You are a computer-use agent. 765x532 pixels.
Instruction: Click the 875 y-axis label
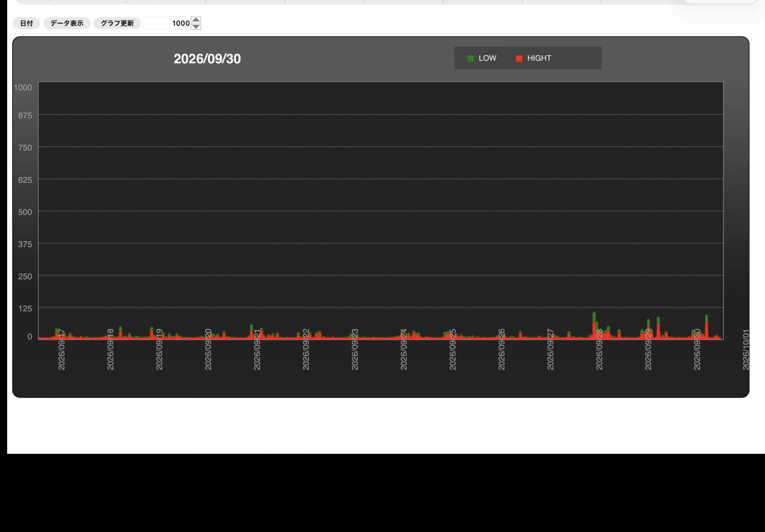pyautogui.click(x=25, y=115)
